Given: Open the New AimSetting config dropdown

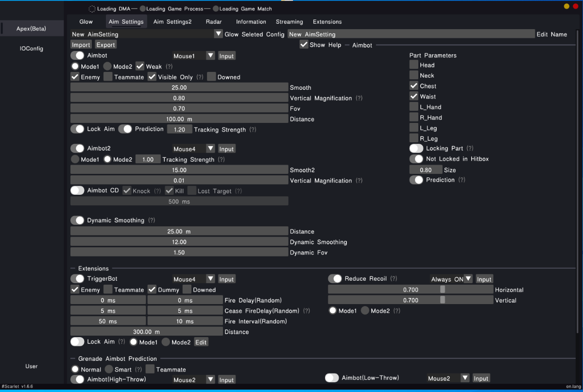Looking at the screenshot, I should [x=218, y=34].
